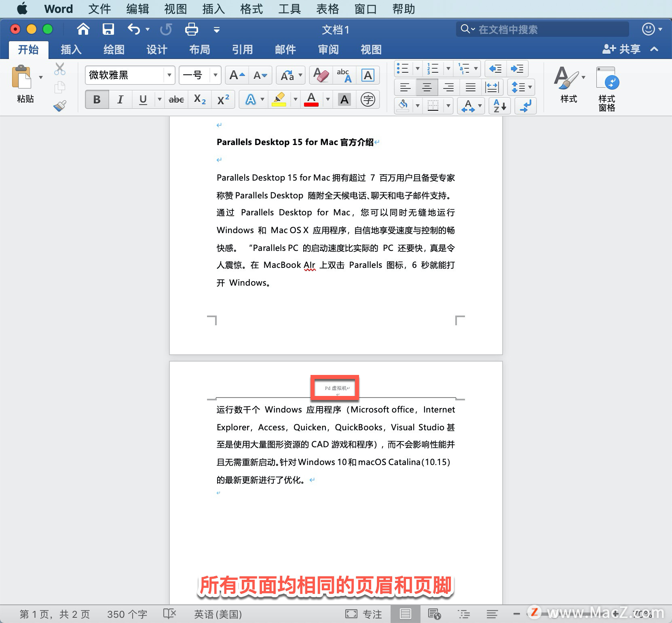Click 英语 (美国) language indicator
The image size is (672, 623).
click(x=218, y=614)
